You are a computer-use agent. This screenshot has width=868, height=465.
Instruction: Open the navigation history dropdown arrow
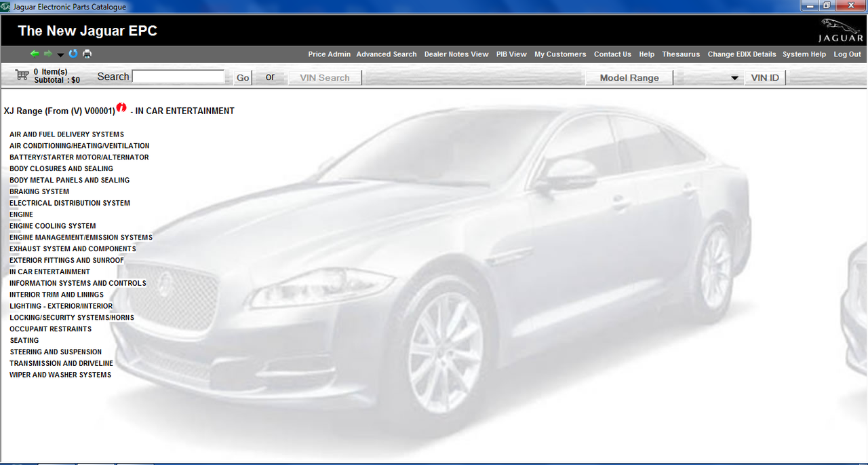(x=60, y=55)
